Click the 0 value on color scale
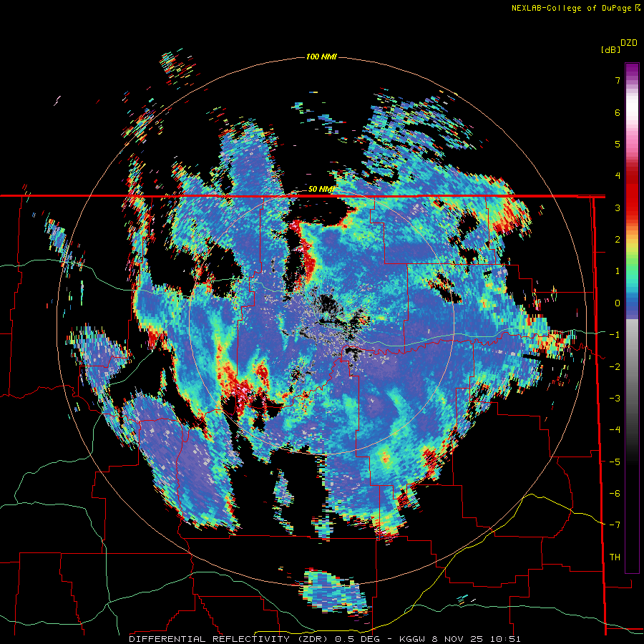 tap(618, 303)
